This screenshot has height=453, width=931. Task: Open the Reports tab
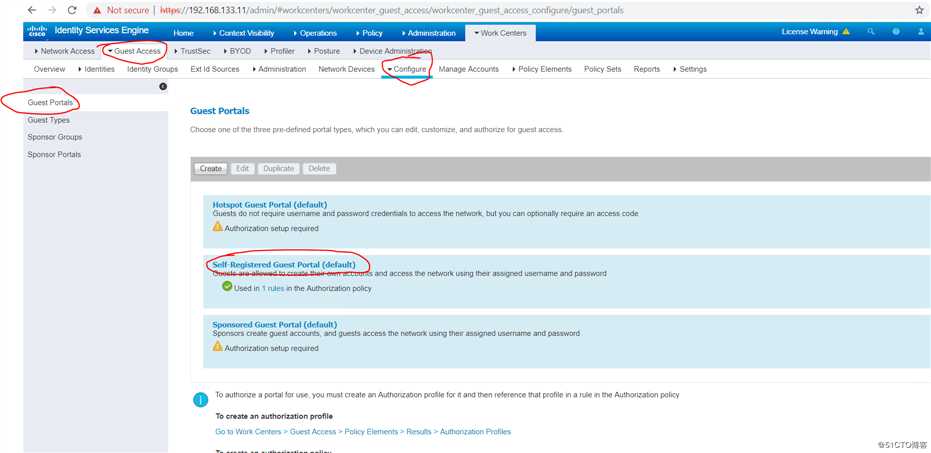(x=647, y=69)
